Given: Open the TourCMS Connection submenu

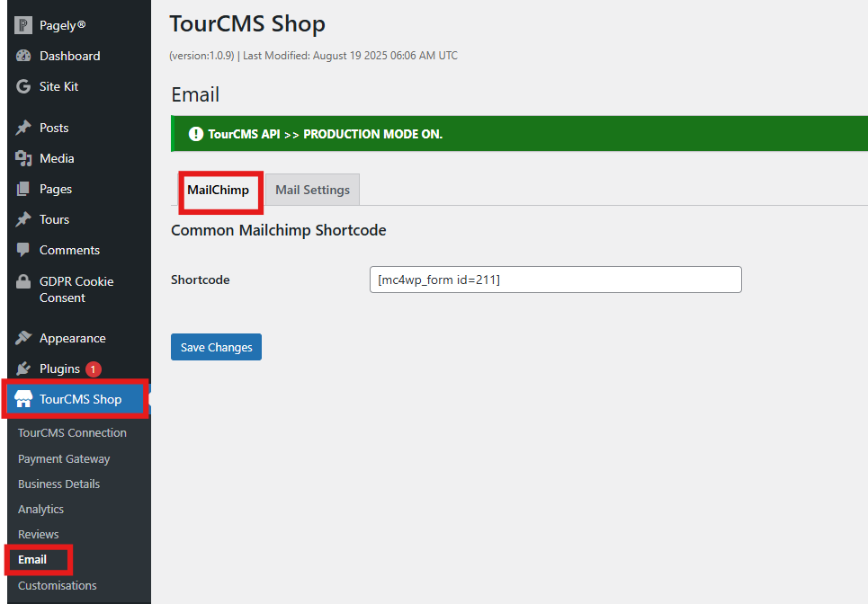Looking at the screenshot, I should [x=72, y=432].
